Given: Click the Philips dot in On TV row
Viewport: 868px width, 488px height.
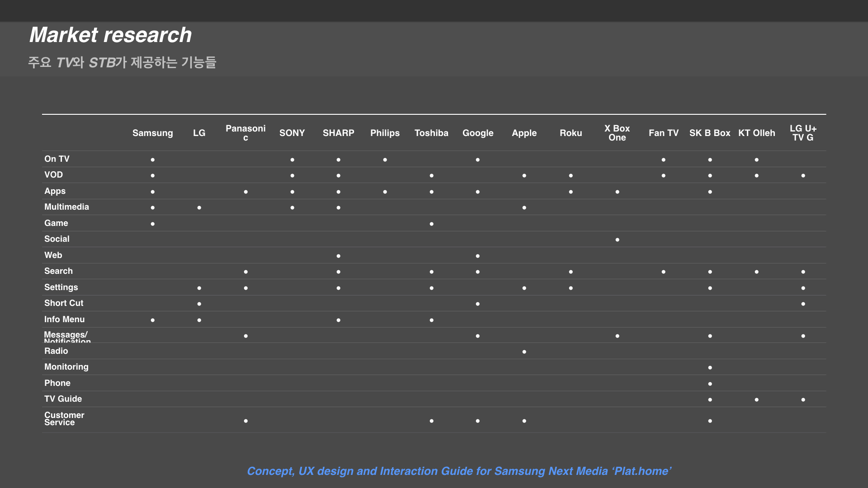Looking at the screenshot, I should [x=385, y=160].
